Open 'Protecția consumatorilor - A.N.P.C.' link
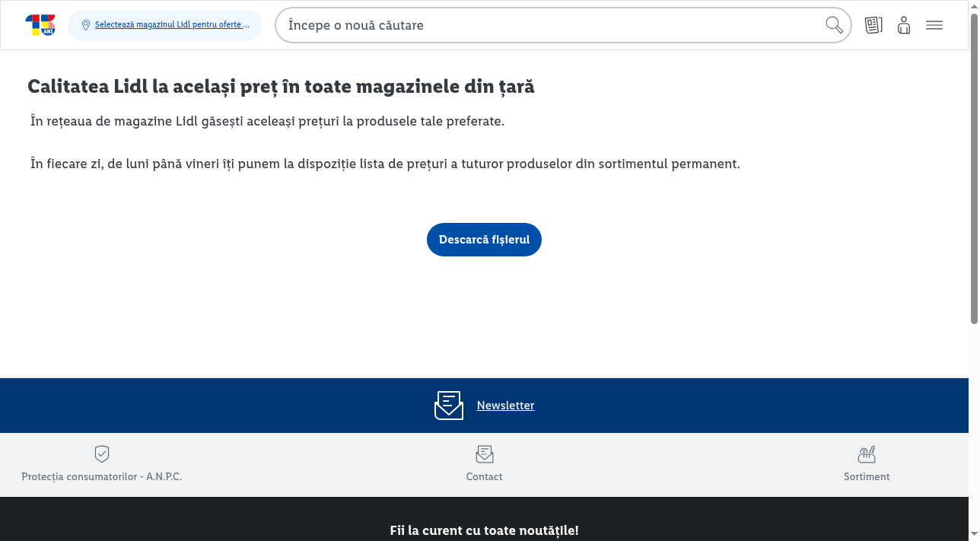 [x=102, y=476]
